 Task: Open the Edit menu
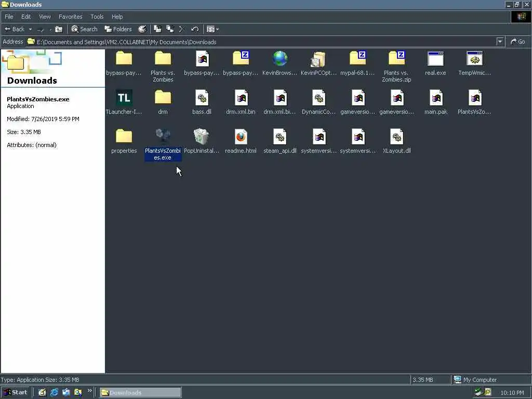click(26, 17)
